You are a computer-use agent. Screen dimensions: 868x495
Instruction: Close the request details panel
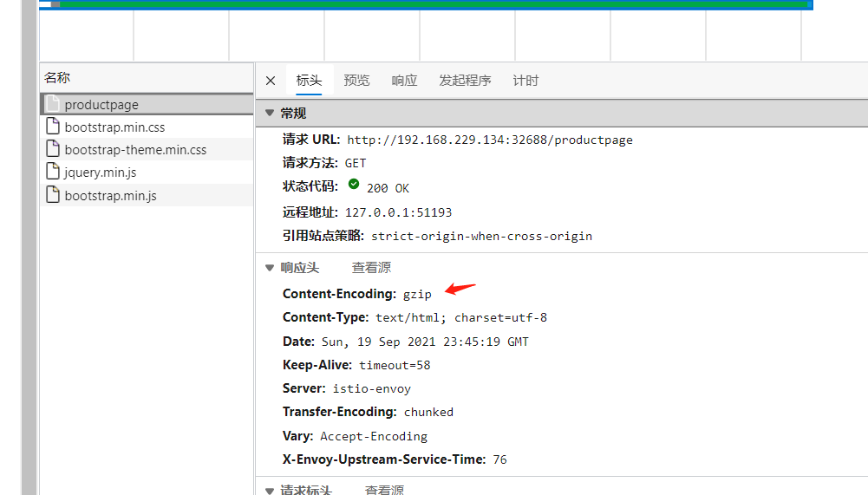pyautogui.click(x=271, y=81)
